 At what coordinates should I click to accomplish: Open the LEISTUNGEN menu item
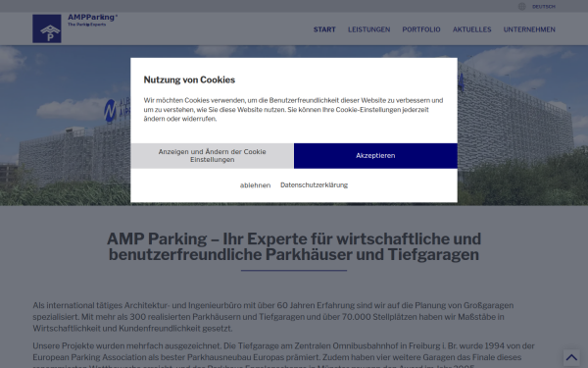[x=369, y=29]
